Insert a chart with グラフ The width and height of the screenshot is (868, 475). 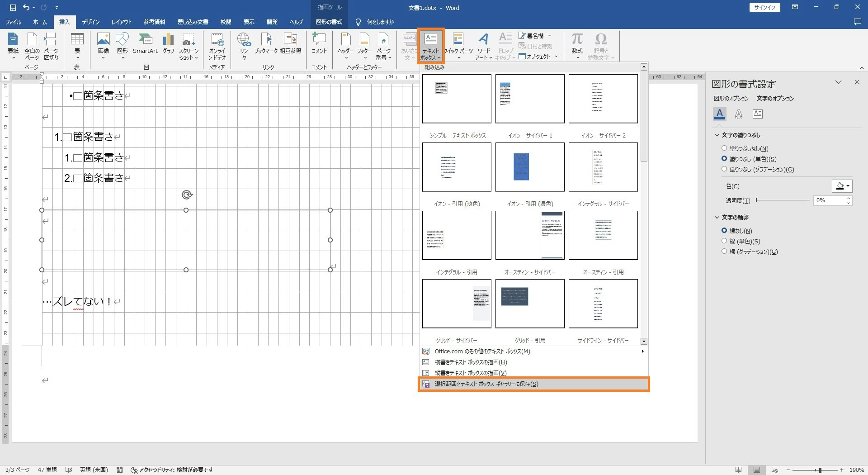coord(169,44)
